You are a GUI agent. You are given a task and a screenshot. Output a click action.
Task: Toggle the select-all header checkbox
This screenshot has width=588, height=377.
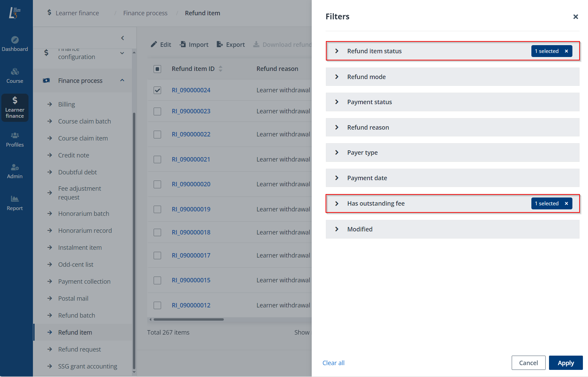click(x=157, y=69)
